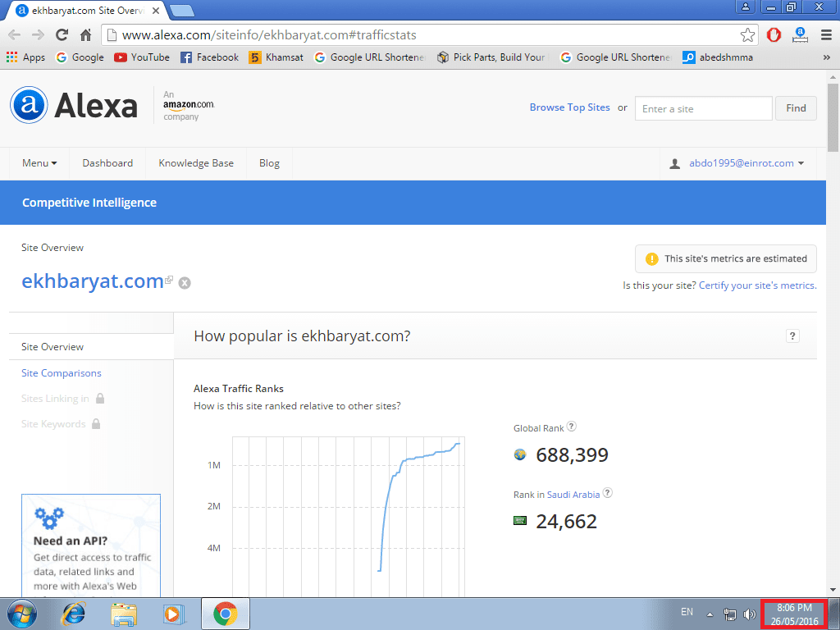Click the browser forward arrow
Screen dimensions: 840x630
[x=38, y=35]
